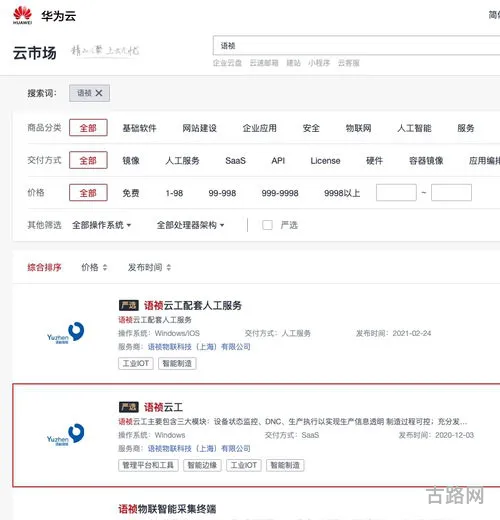The height and width of the screenshot is (520, 500).
Task: Open Yuzhen logo of 语祯云工配套人工服务
Action: [x=66, y=333]
